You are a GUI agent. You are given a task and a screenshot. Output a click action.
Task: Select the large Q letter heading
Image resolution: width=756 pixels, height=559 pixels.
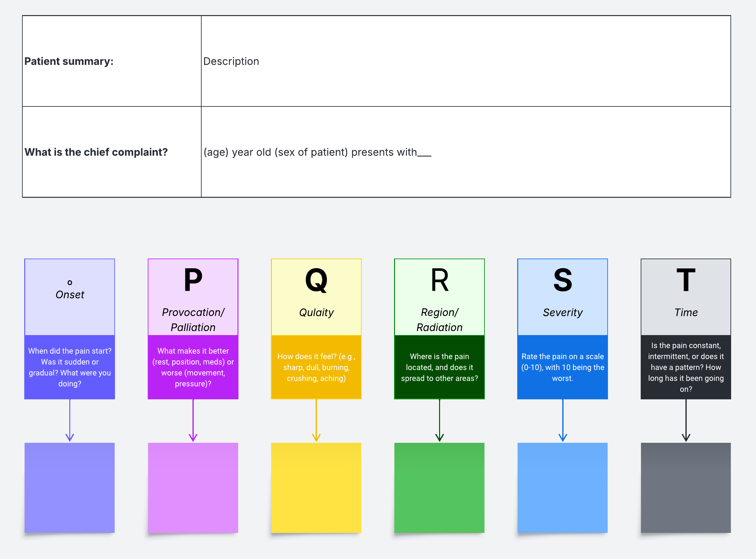(316, 280)
